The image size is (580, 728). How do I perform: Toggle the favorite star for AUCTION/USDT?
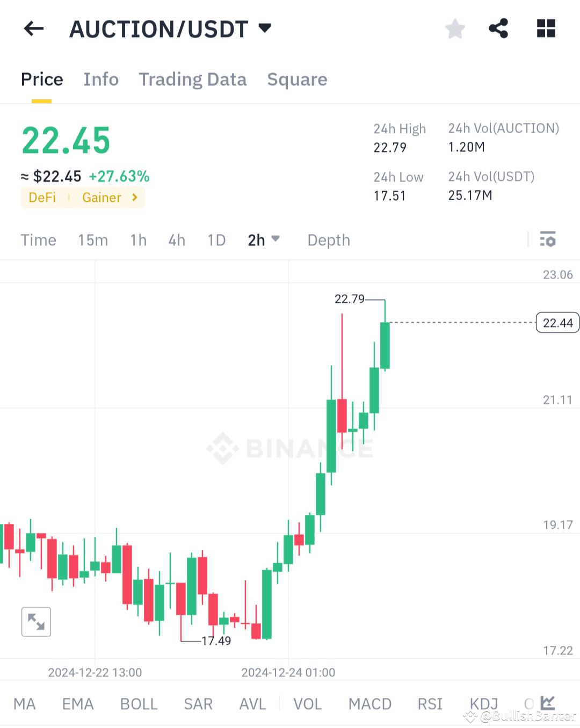pyautogui.click(x=455, y=28)
